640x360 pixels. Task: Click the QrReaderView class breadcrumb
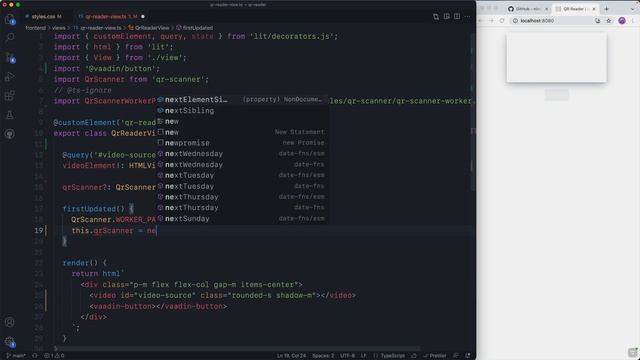pyautogui.click(x=149, y=28)
